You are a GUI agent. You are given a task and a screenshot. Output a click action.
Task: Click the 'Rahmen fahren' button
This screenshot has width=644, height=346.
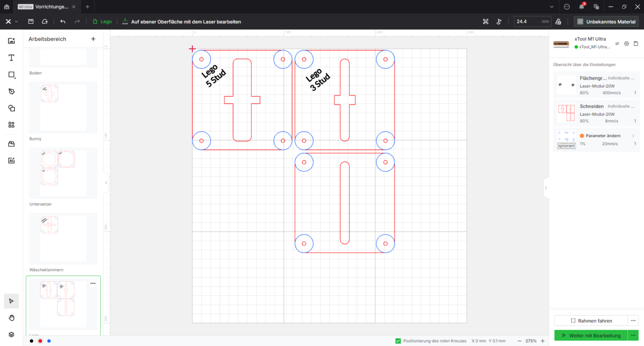[591, 321]
